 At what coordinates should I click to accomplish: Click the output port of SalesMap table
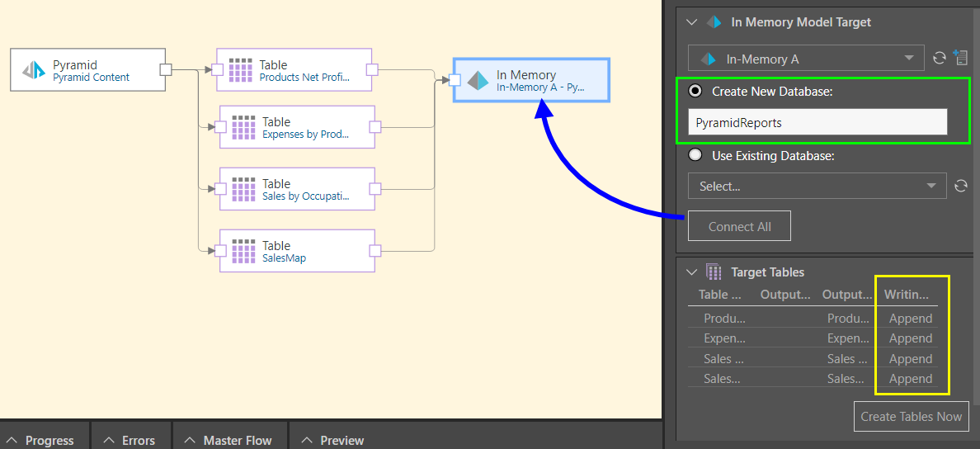coord(375,251)
